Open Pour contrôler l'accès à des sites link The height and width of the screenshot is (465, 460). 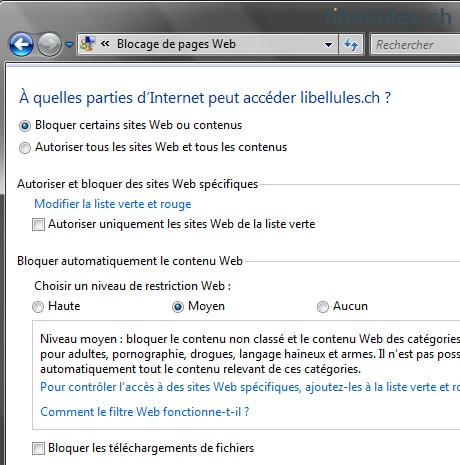tap(250, 387)
